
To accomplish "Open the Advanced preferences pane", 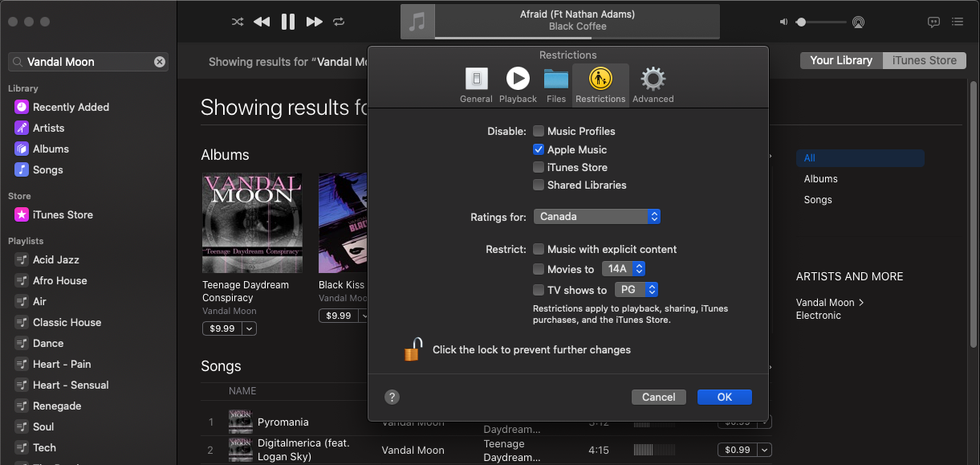I will (653, 85).
